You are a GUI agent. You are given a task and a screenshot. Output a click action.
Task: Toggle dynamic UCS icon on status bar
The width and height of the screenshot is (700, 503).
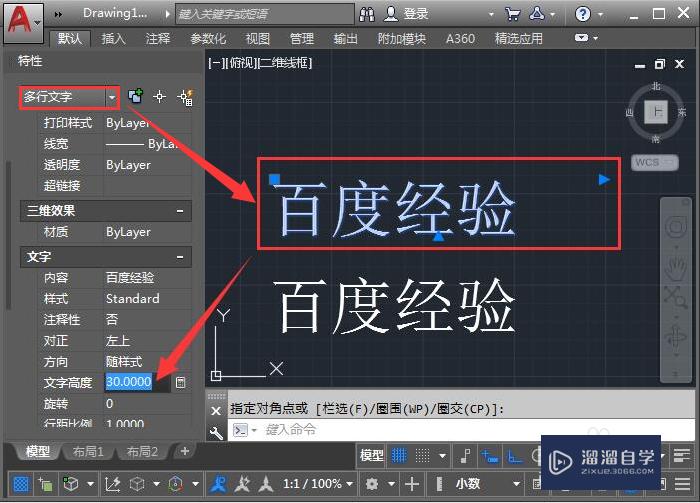[112, 484]
